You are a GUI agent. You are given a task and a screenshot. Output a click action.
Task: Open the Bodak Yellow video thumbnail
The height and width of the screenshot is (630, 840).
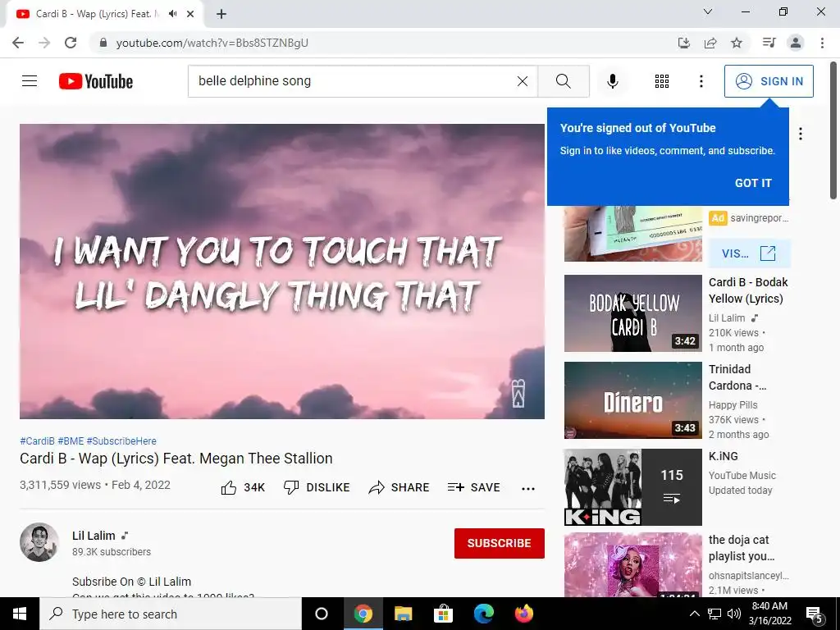pos(633,313)
